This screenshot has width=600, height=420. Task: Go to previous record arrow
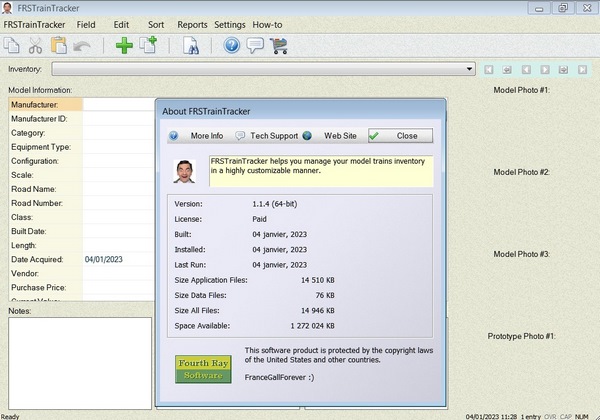click(x=526, y=70)
